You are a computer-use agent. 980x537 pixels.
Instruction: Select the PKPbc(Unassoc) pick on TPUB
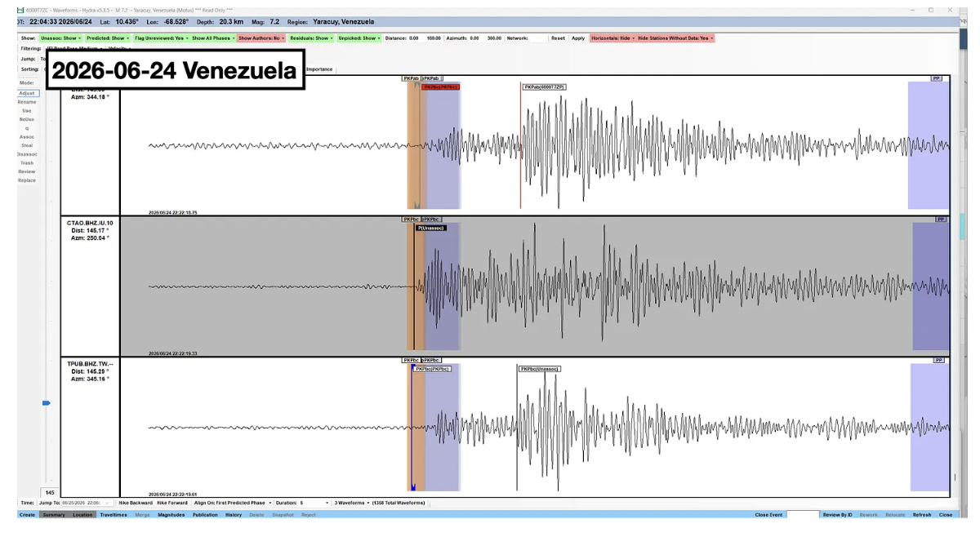(x=540, y=369)
